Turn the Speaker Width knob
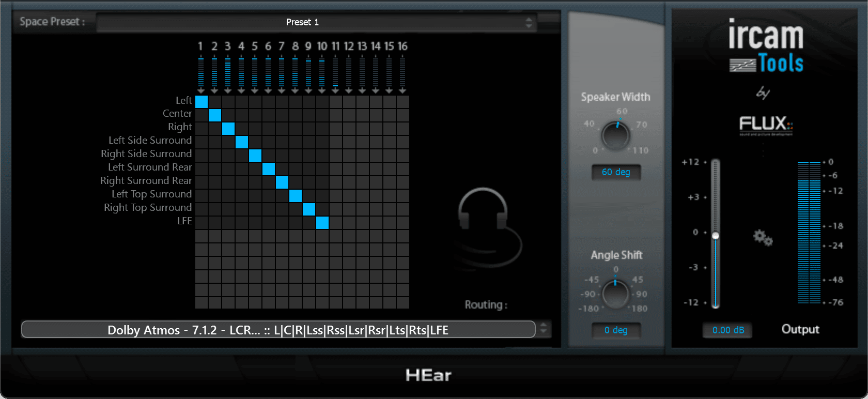The height and width of the screenshot is (399, 868). 615,136
